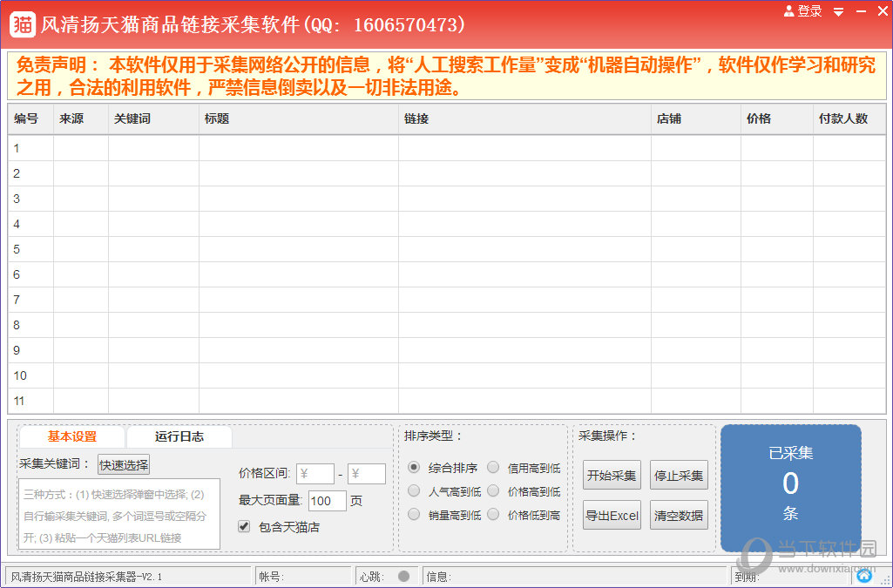This screenshot has height=588, width=893.
Task: Click the 清空数据 button
Action: pos(679,515)
